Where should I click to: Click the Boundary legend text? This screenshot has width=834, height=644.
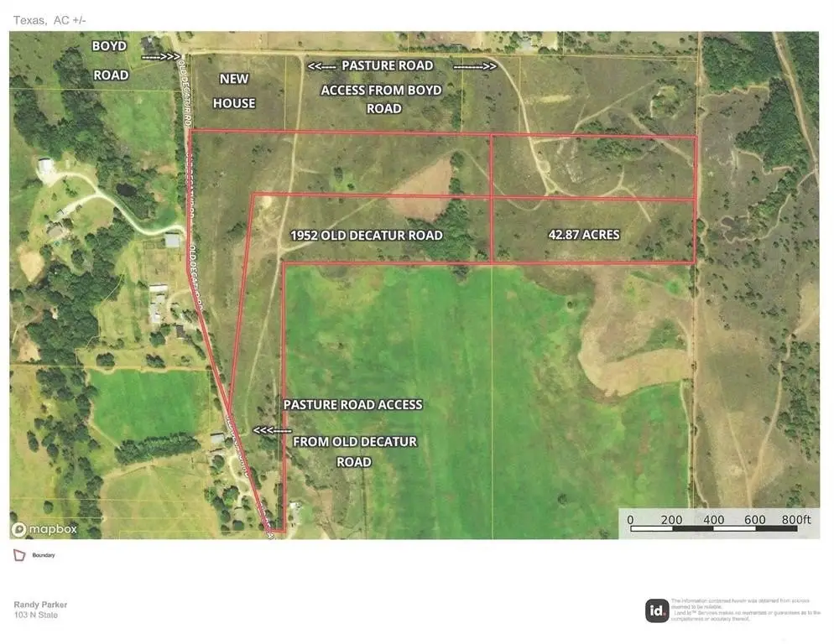[44, 555]
